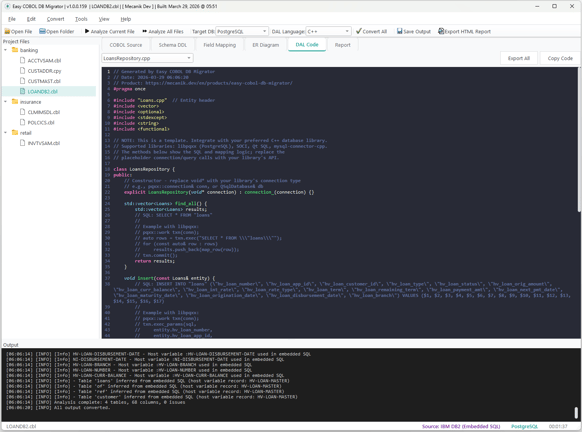Click the PostgreSQL status bar entry

click(524, 426)
